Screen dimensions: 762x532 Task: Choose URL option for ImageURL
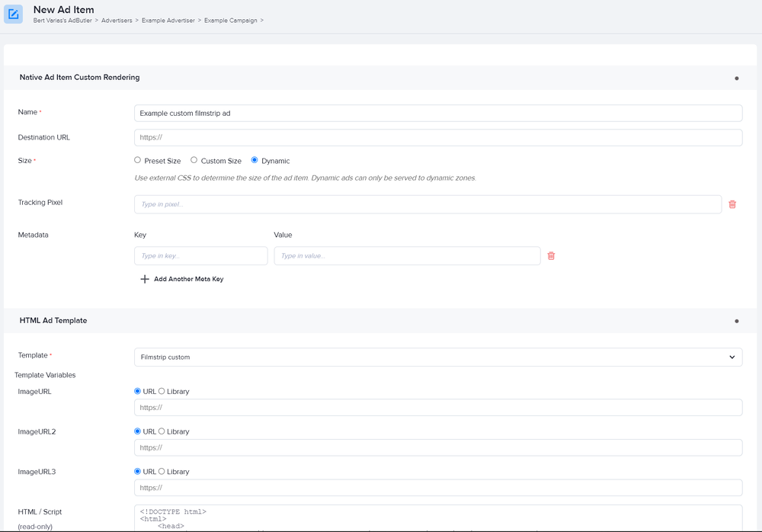[x=137, y=391]
